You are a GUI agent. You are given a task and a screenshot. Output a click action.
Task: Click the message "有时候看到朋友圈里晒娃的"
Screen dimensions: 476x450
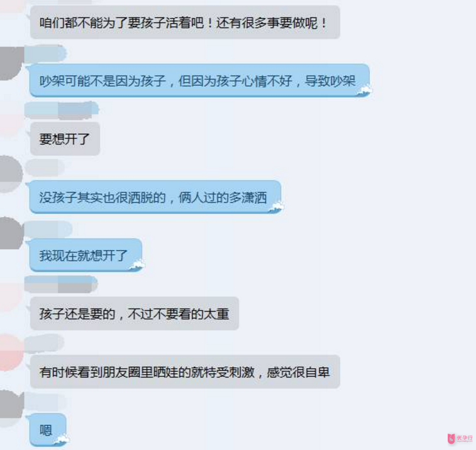pos(185,371)
